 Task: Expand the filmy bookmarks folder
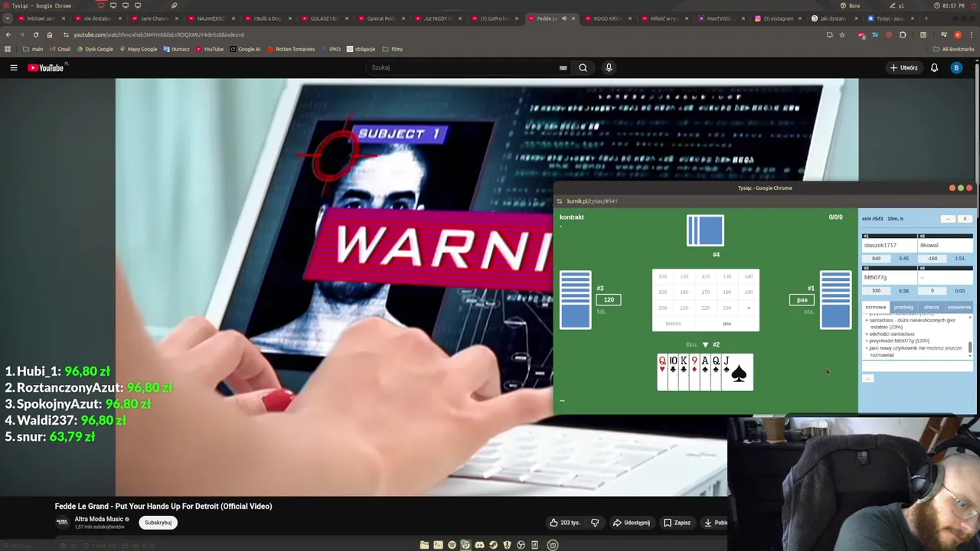392,49
